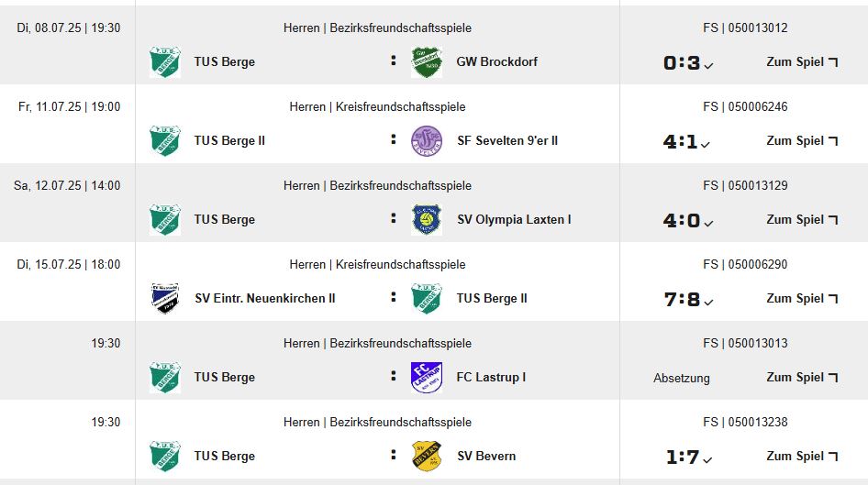Expand the 0:3 result chevron

tap(708, 66)
